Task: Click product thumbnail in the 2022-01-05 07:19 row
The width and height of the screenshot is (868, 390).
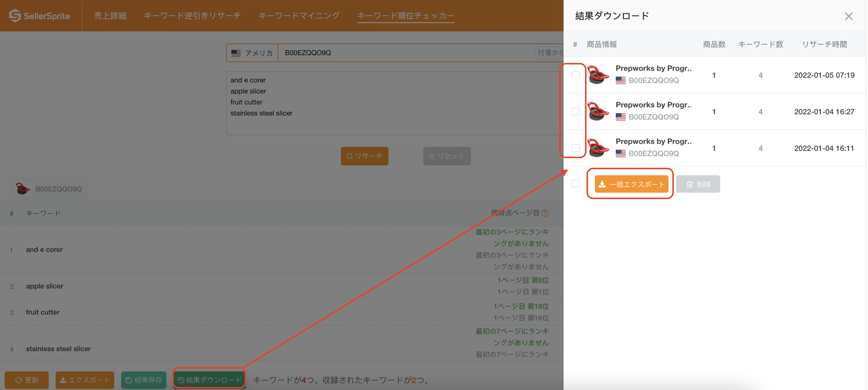Action: pyautogui.click(x=598, y=75)
